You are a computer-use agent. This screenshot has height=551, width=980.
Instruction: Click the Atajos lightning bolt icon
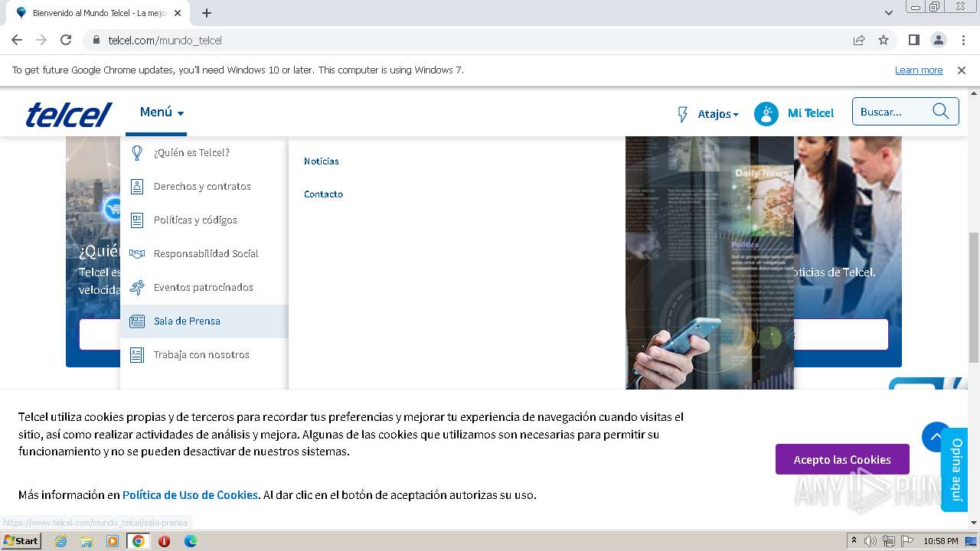tap(683, 114)
